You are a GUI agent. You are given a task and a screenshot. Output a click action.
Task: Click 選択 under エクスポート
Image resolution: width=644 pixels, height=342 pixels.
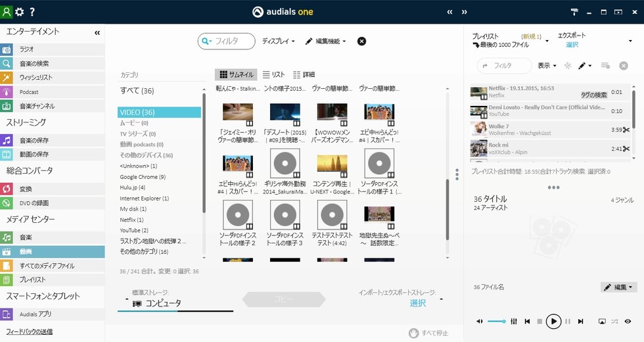tap(572, 45)
